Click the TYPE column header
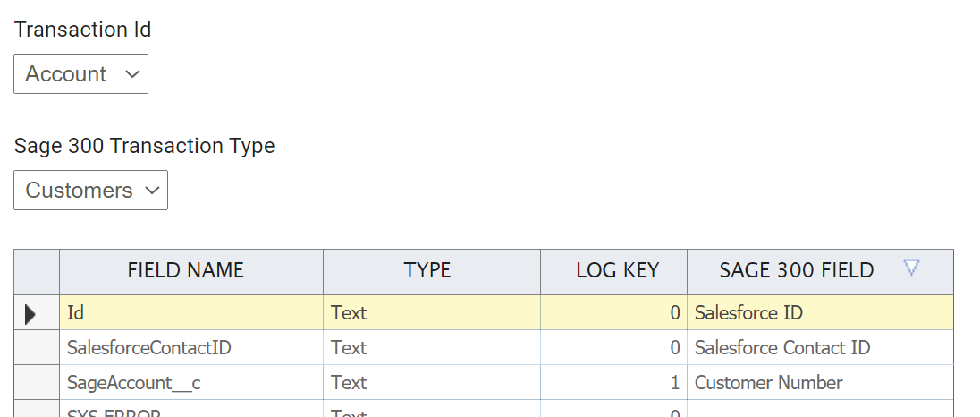 (427, 270)
